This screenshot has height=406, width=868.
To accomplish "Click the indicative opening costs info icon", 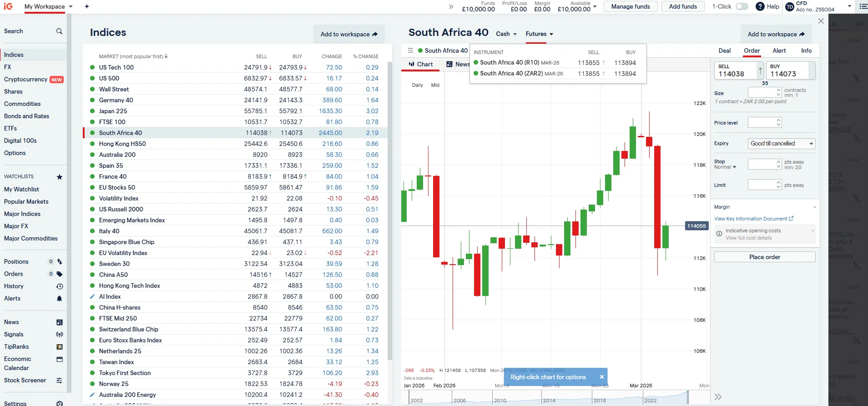I will (x=719, y=234).
